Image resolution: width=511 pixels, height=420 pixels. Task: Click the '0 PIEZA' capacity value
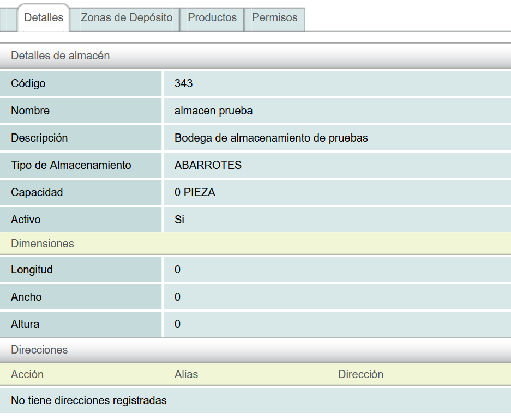click(195, 192)
